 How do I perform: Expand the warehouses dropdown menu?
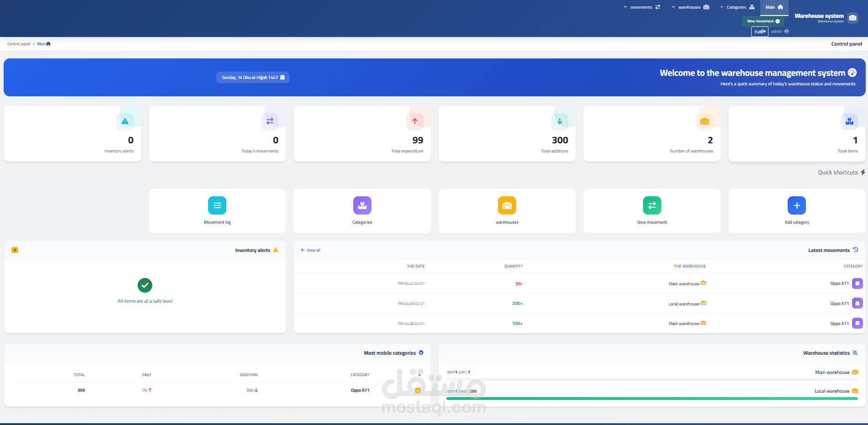click(x=690, y=7)
